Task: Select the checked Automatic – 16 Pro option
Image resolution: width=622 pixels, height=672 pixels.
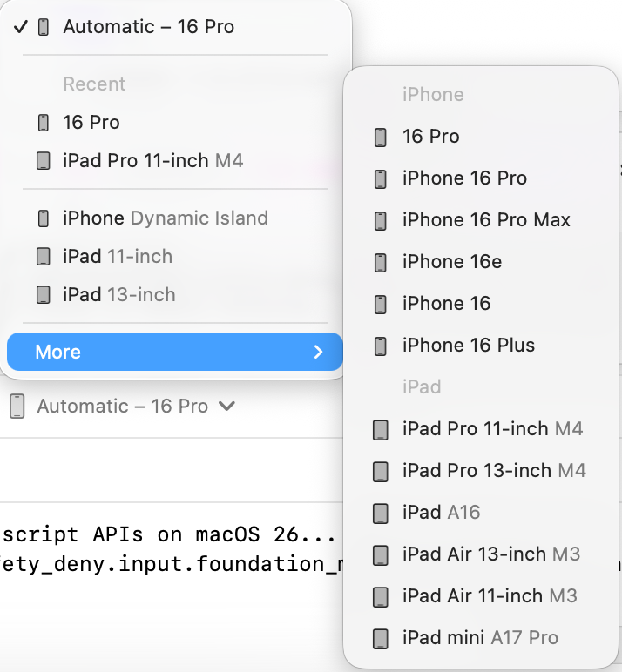Action: coord(148,27)
